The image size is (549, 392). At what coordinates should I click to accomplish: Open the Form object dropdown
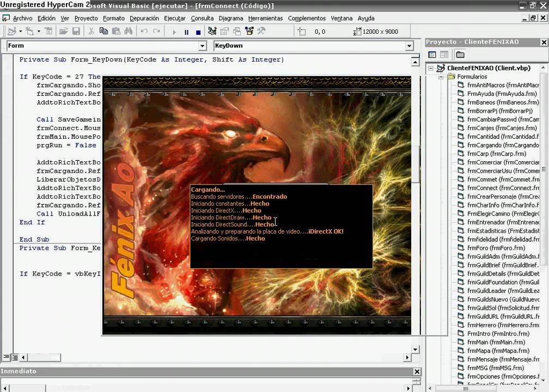point(203,46)
